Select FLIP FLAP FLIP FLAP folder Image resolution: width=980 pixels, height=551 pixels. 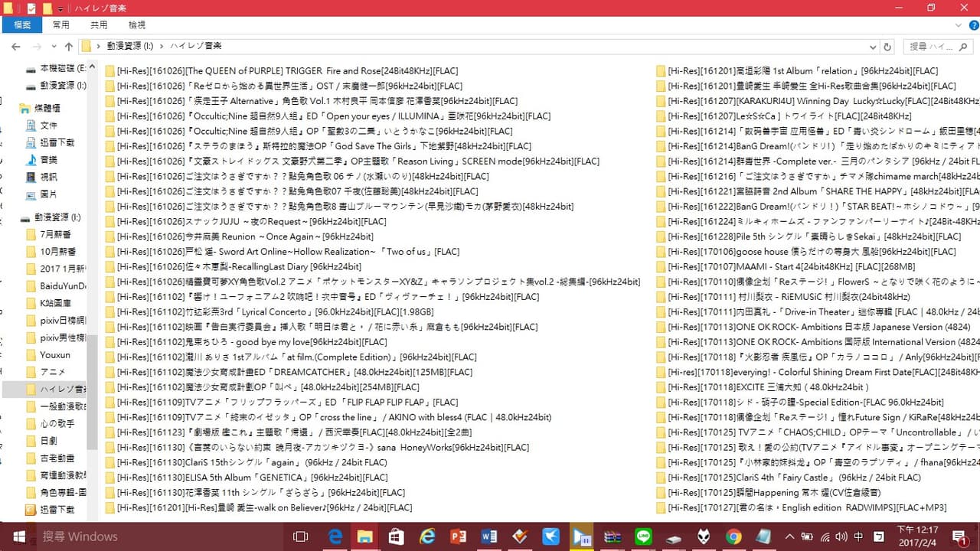click(282, 403)
